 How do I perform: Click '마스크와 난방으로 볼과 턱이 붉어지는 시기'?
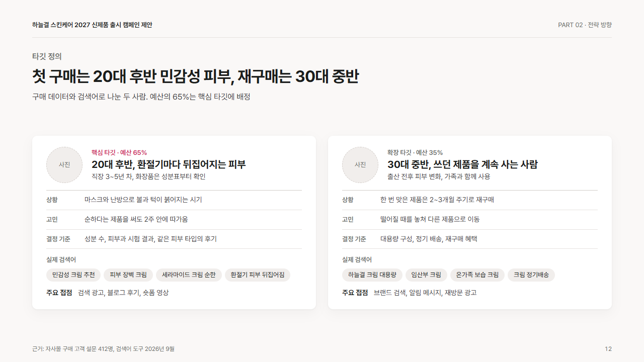[143, 200]
